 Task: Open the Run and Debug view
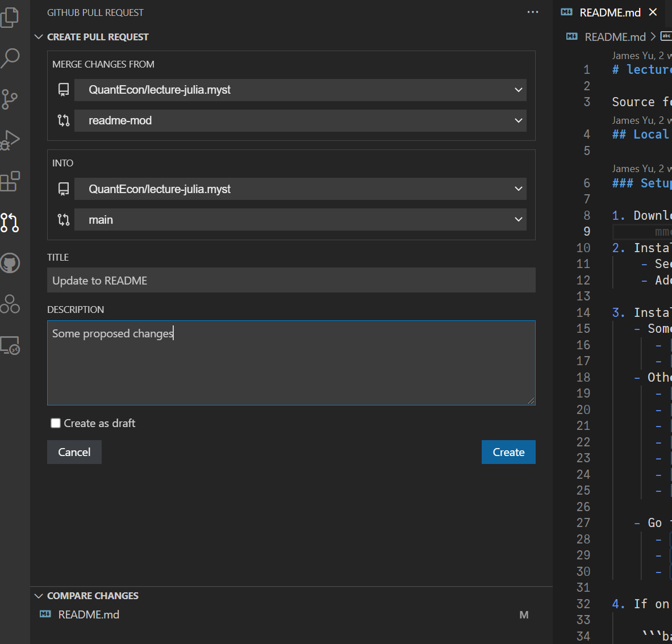pos(10,140)
